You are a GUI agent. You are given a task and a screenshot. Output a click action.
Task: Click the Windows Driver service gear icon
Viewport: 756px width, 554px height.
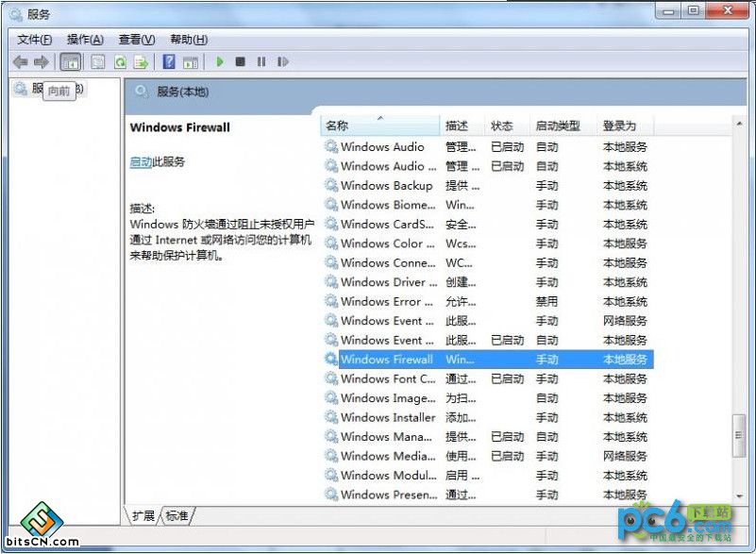331,282
